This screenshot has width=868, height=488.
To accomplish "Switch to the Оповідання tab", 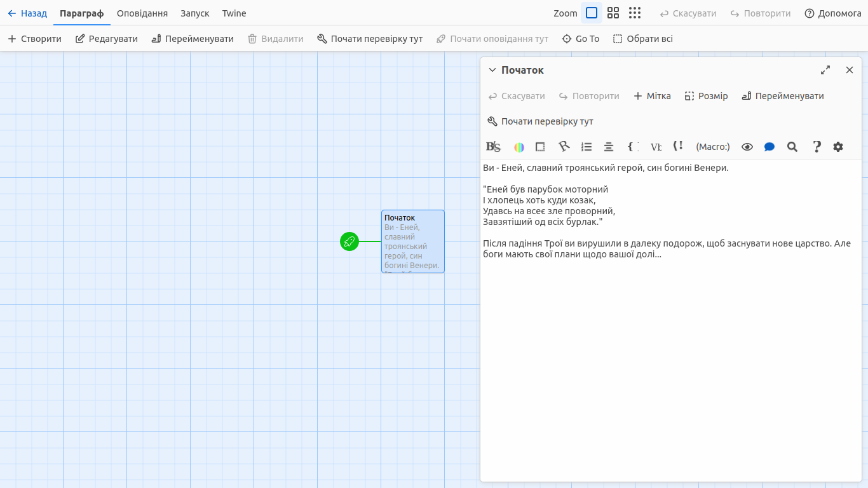I will point(142,13).
